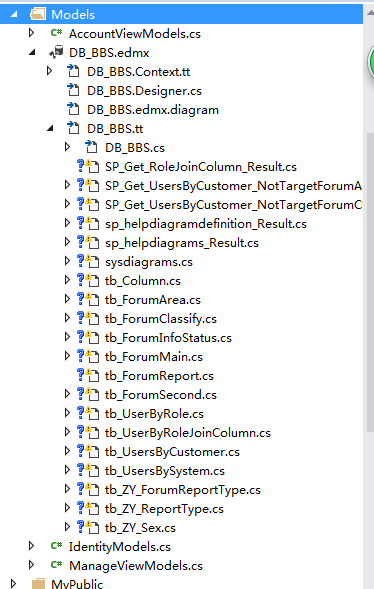Select tb_UserByRole.cs file name

pyautogui.click(x=154, y=414)
